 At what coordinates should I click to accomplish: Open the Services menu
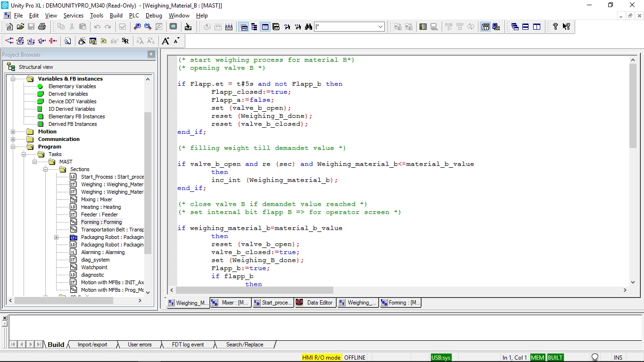point(73,16)
